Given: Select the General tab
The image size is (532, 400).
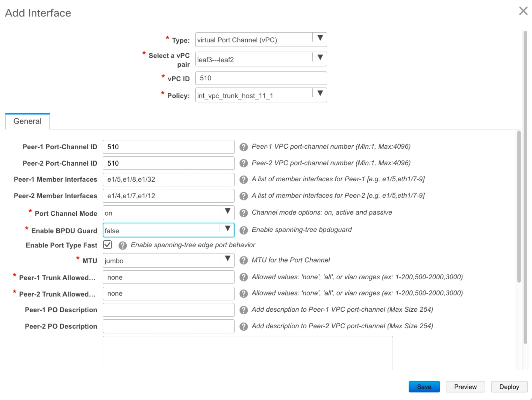Looking at the screenshot, I should pos(27,121).
